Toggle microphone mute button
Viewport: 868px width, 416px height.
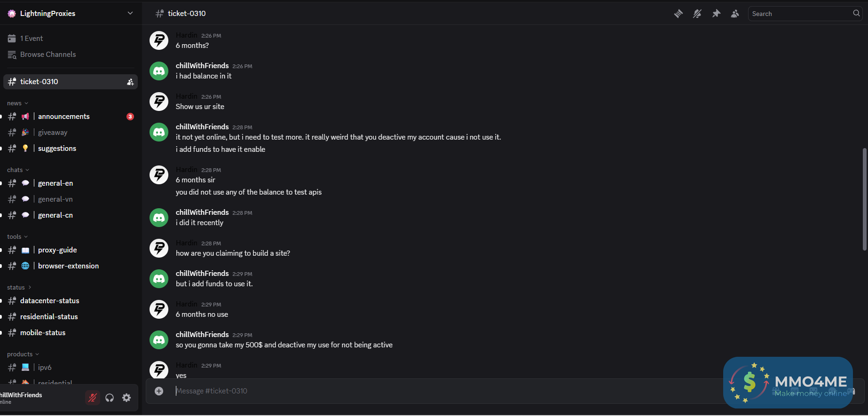click(93, 398)
